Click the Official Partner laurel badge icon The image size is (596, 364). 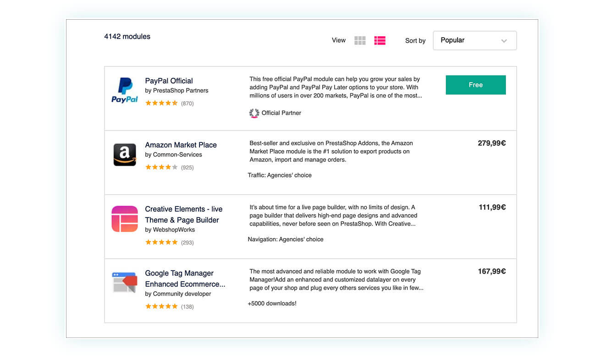254,113
